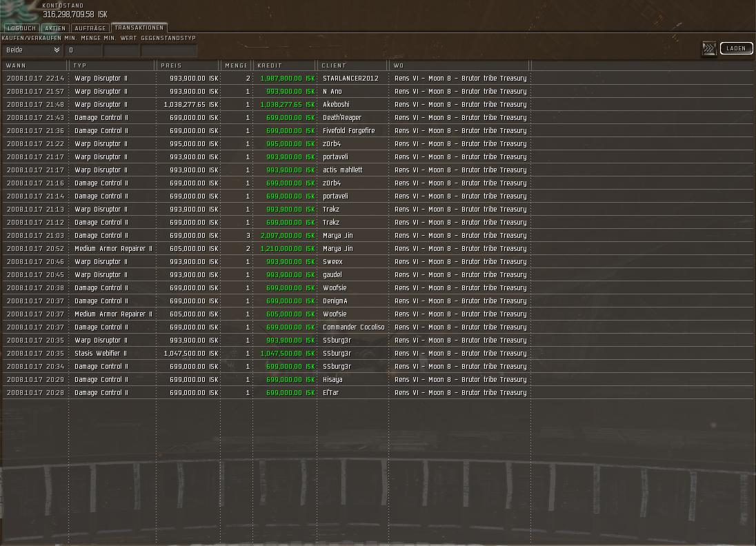This screenshot has width=756, height=546.
Task: Click the 995,000.00 ISK price cell
Action: point(195,144)
